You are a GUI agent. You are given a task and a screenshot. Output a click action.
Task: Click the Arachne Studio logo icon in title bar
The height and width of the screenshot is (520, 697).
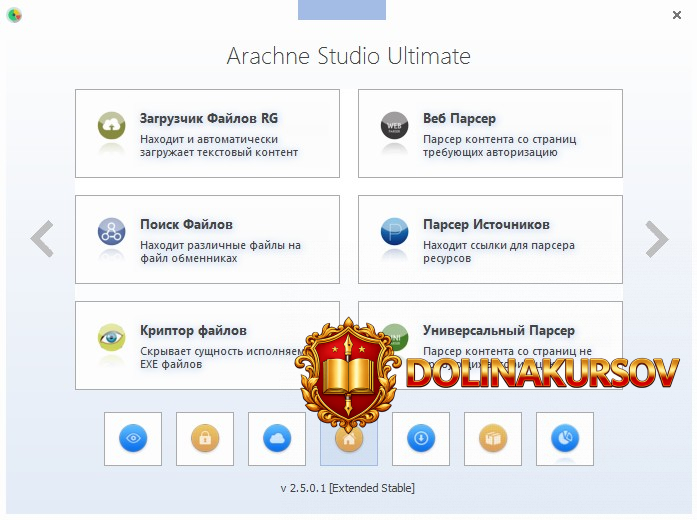pos(14,15)
